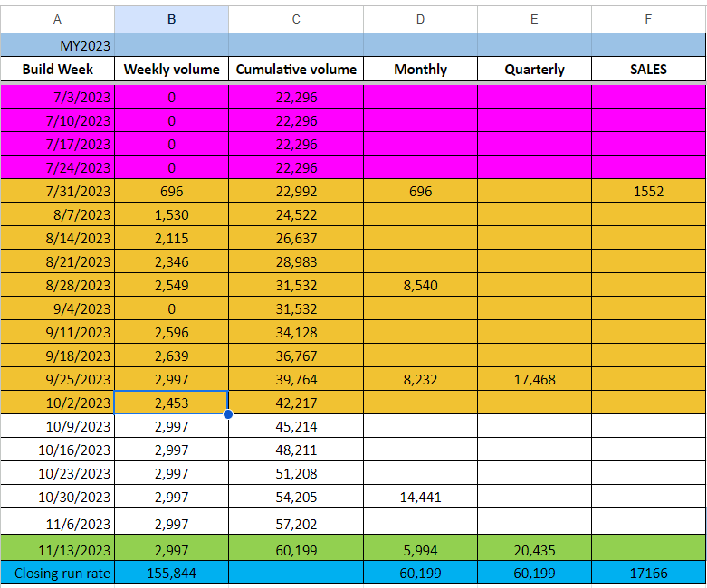
Task: Click the Weekly volume header cell
Action: point(171,69)
